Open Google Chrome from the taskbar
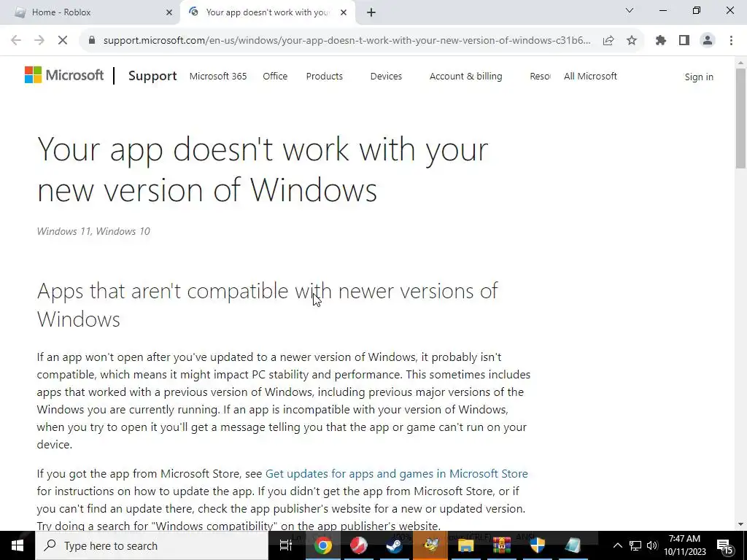Screen dimensions: 747x560 322,545
